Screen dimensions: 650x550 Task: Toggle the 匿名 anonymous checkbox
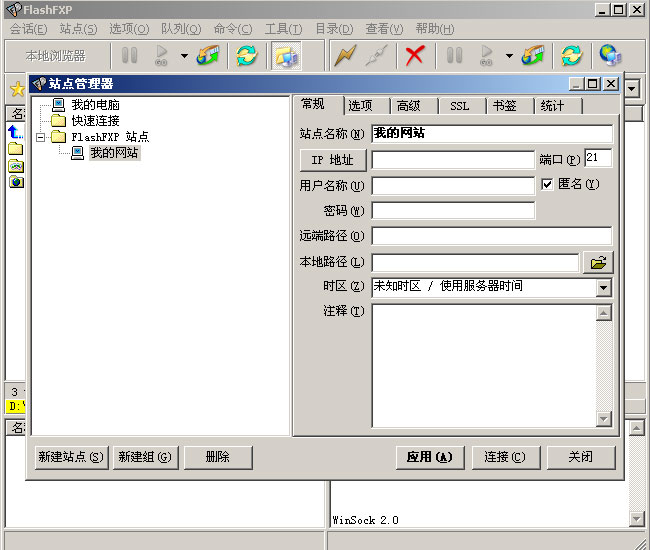[547, 184]
